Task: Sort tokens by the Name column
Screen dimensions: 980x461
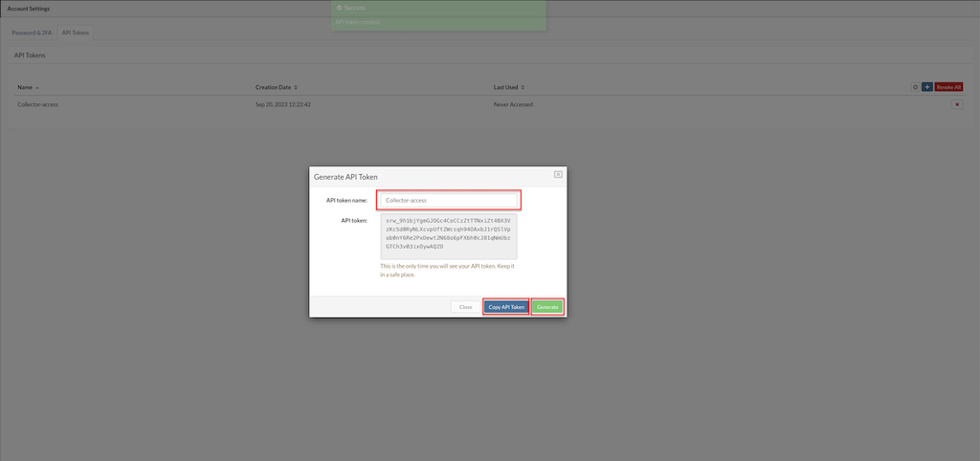Action: tap(27, 87)
